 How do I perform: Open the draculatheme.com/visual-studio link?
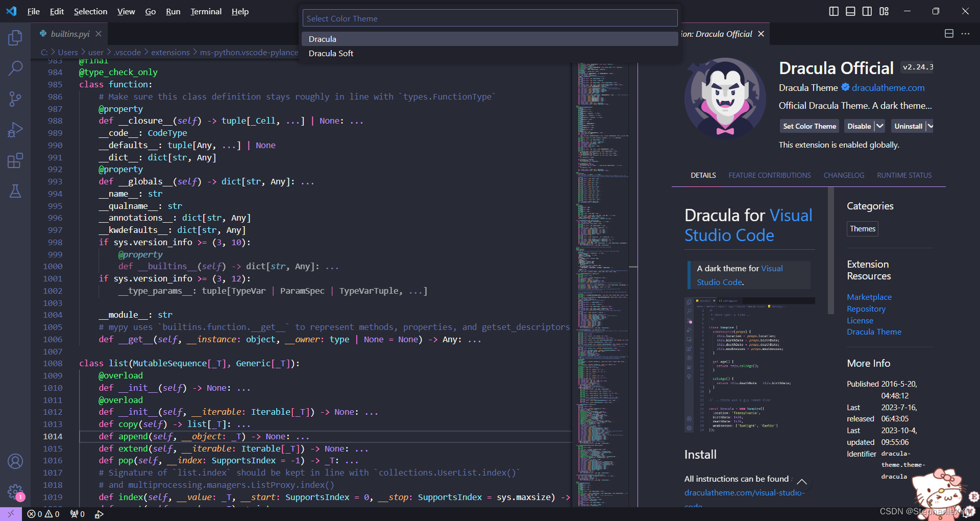745,493
